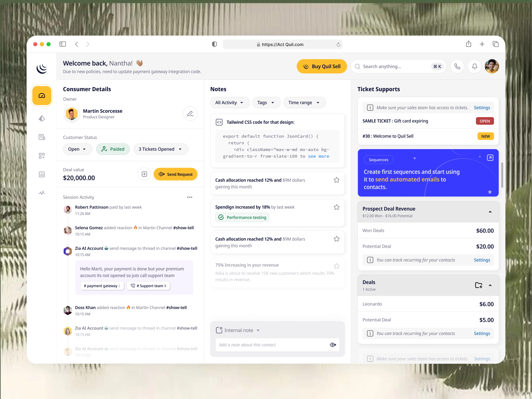
Task: Click the Buy Quil Sell button
Action: tap(322, 66)
